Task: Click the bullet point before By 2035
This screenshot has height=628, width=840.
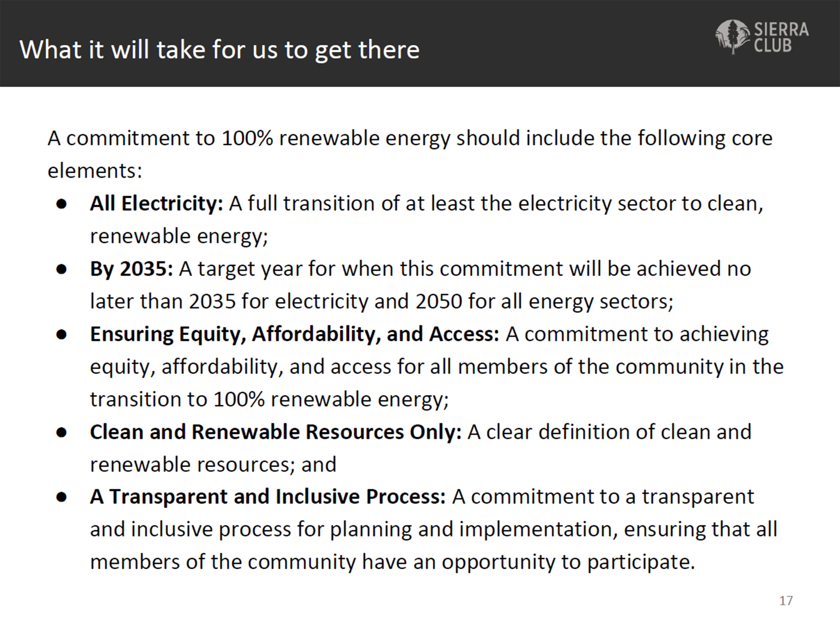Action: (62, 269)
